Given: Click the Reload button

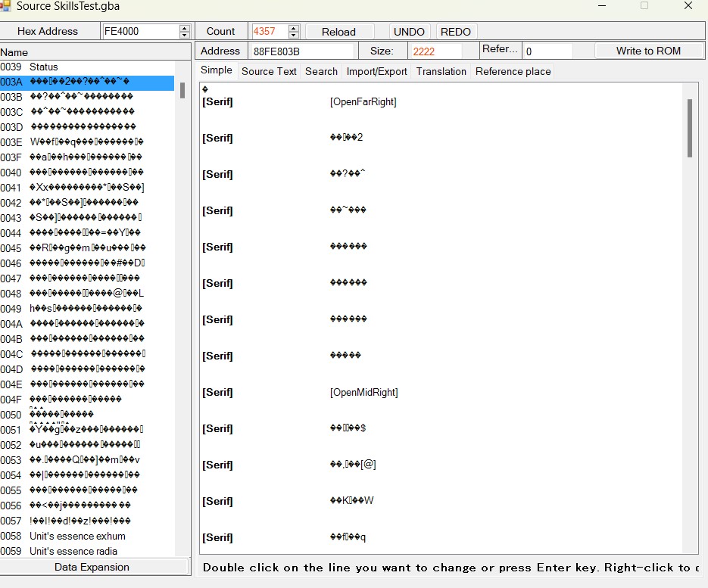Looking at the screenshot, I should point(339,32).
